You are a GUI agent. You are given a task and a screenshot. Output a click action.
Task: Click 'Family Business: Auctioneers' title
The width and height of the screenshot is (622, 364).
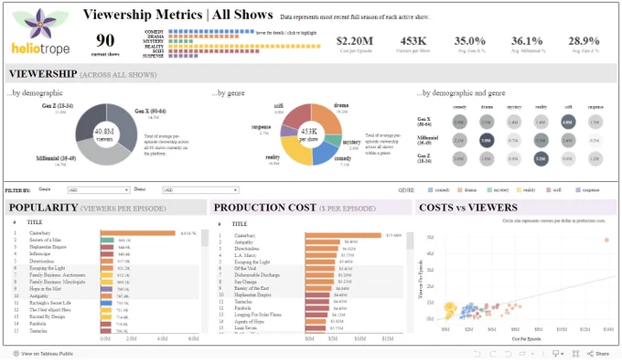click(57, 274)
